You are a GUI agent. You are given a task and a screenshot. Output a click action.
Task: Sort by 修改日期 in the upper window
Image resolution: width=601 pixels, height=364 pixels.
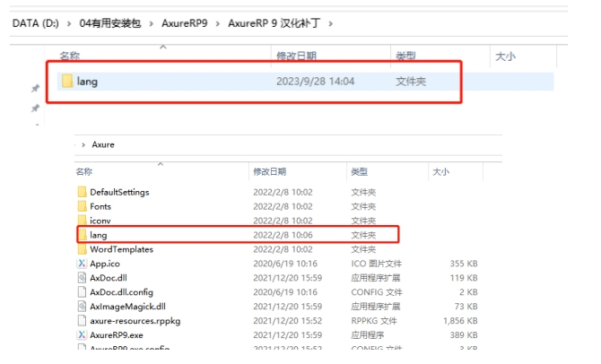[298, 56]
